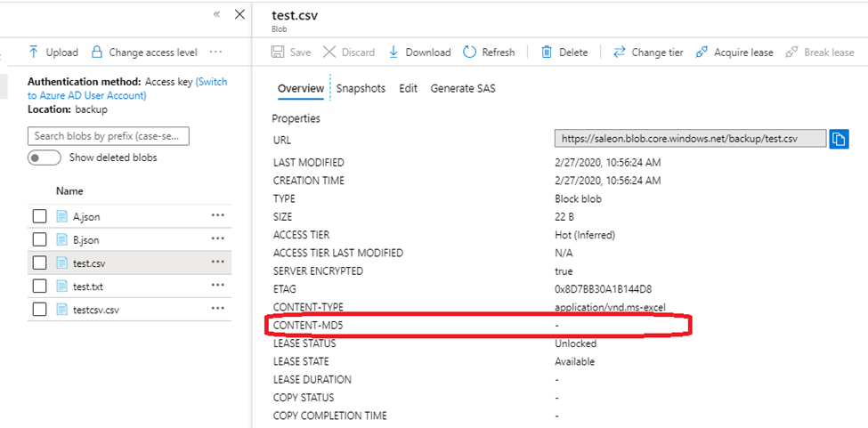Focus the Search blobs by prefix field

coord(109,136)
